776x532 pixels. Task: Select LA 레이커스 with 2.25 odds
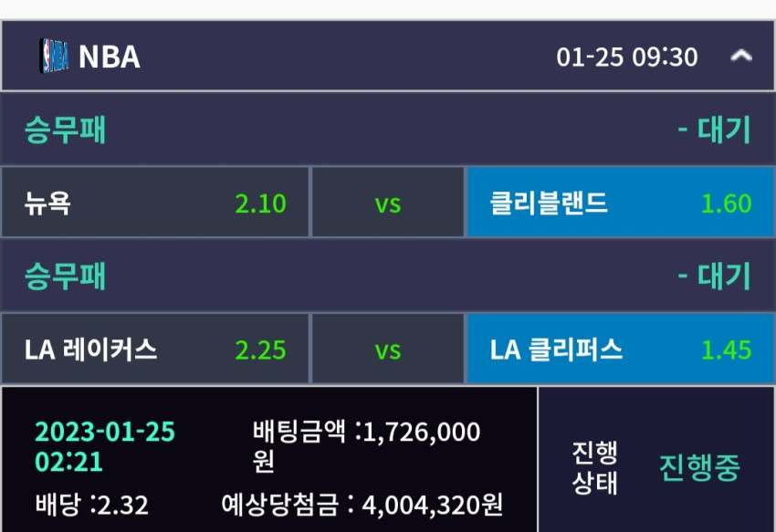155,349
